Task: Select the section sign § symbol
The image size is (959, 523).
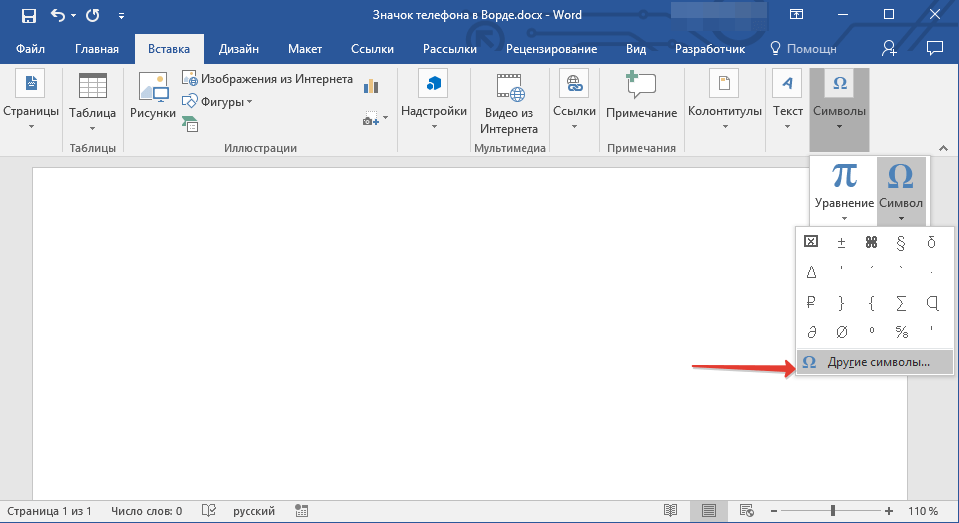Action: pyautogui.click(x=901, y=241)
